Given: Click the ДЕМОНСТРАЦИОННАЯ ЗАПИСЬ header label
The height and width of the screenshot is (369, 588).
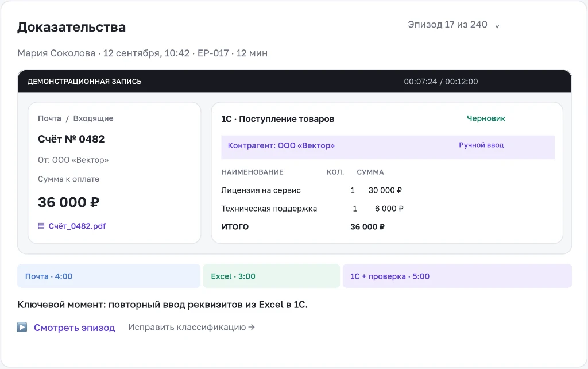Looking at the screenshot, I should tap(84, 82).
